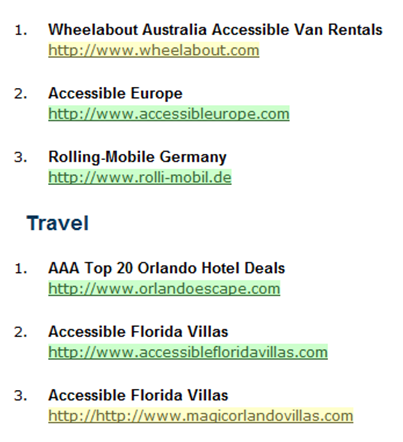The width and height of the screenshot is (403, 442).
Task: Click list number 2 under the Travel section
Action: pos(21,332)
